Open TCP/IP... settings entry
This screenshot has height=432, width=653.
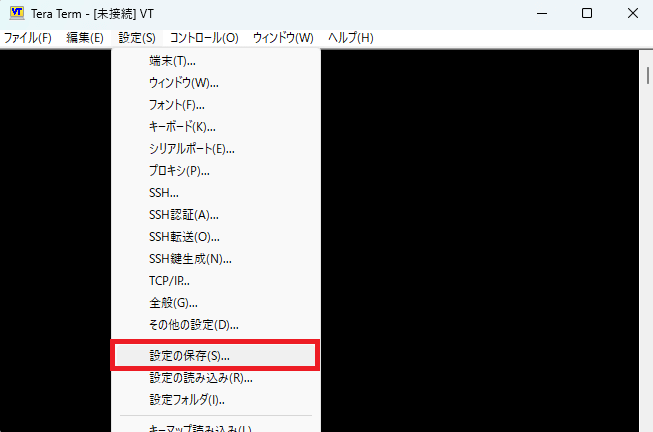[169, 281]
